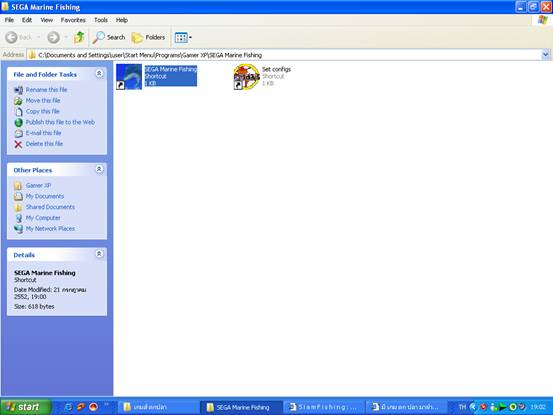This screenshot has height=415, width=553.
Task: Click the red X delete icon
Action: pos(18,144)
